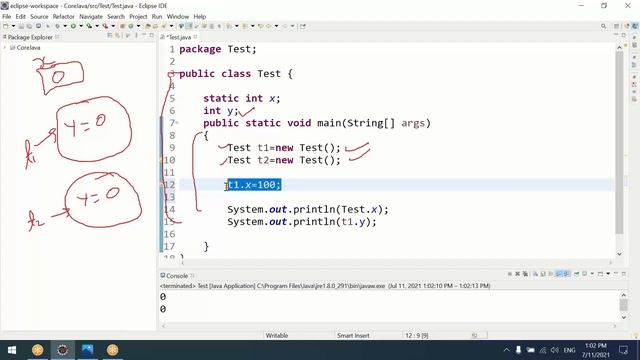Screen dimensions: 640x360
Task: Open the Help menu
Action: pos(200,16)
